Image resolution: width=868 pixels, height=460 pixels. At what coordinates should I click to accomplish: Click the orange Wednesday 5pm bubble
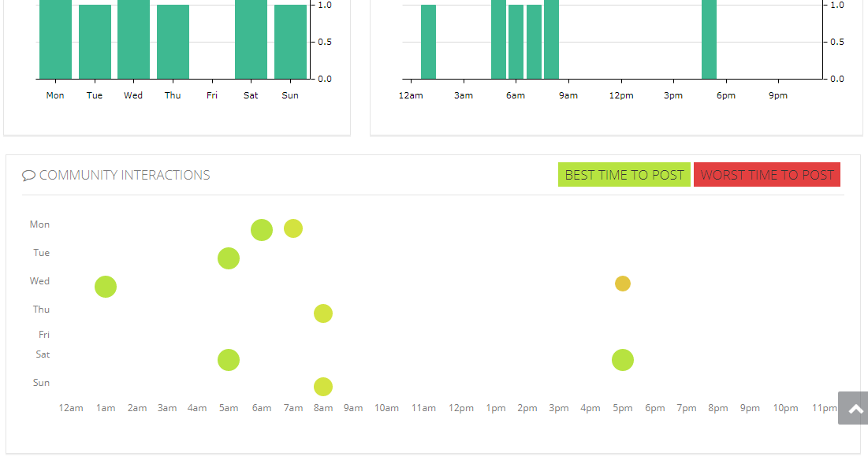pos(623,284)
